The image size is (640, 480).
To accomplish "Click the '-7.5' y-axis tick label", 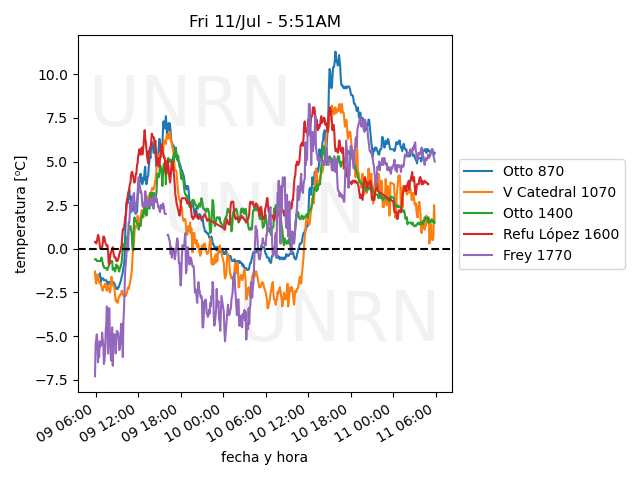I will 52,380.
